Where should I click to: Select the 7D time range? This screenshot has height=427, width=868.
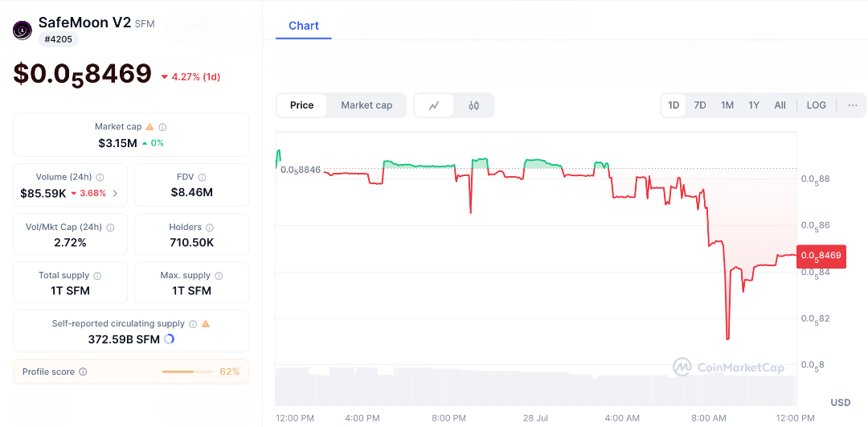700,105
